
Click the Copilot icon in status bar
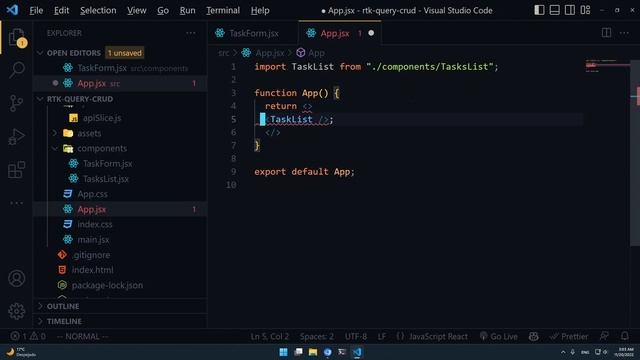tap(533, 336)
